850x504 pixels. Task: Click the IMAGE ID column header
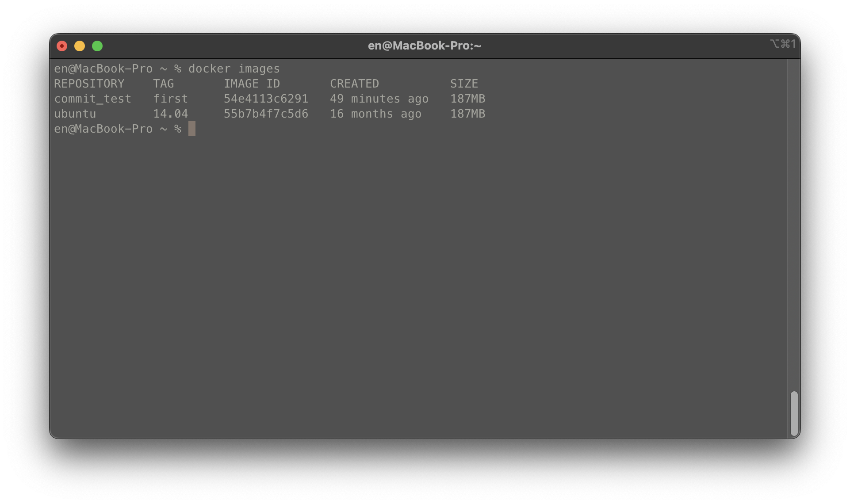click(x=252, y=84)
